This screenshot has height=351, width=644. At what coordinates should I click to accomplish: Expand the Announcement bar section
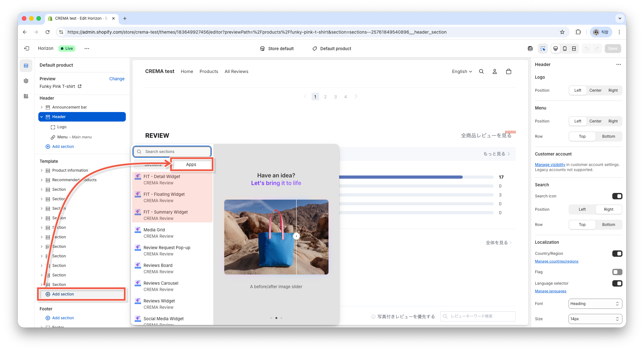(x=42, y=107)
